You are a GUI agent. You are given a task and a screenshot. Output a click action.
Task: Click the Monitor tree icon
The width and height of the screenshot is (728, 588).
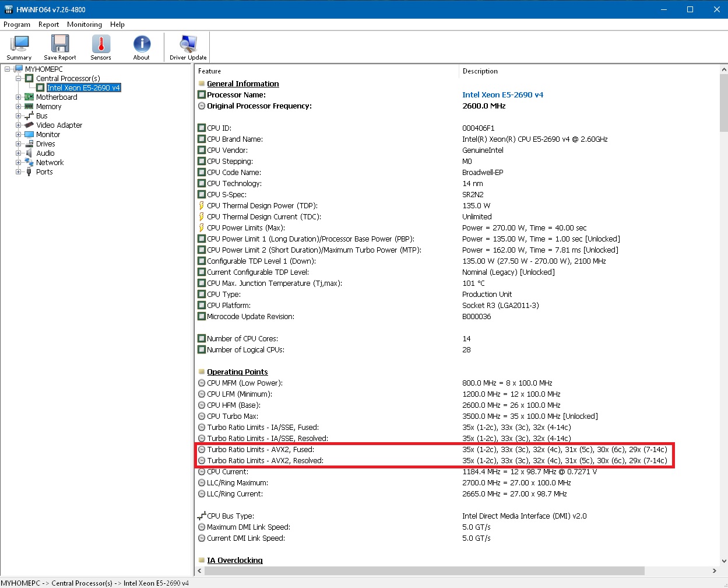point(29,135)
